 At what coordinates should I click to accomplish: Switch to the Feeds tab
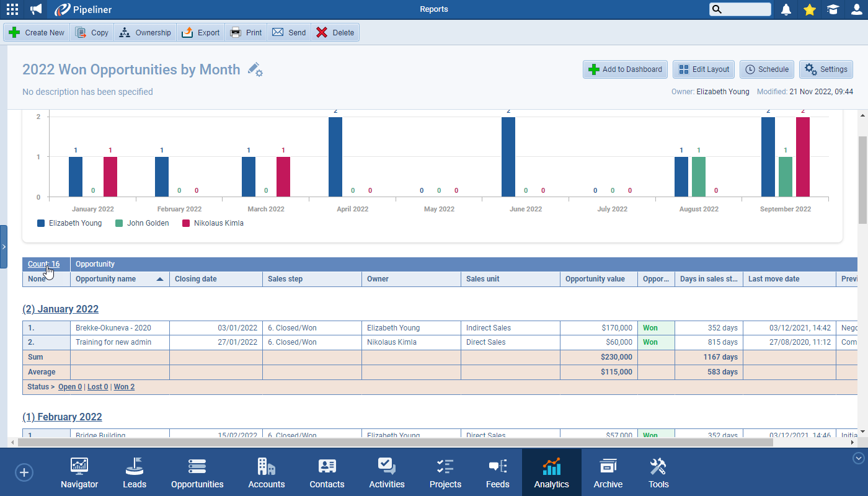point(497,471)
